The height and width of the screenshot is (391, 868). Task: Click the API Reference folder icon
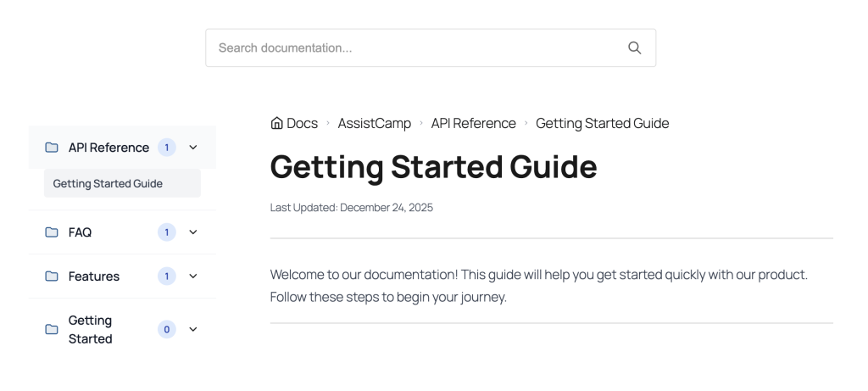52,148
